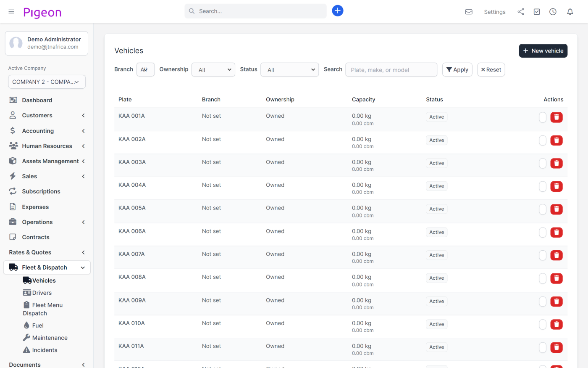Open the hamburger menu icon
588x368 pixels.
(11, 11)
